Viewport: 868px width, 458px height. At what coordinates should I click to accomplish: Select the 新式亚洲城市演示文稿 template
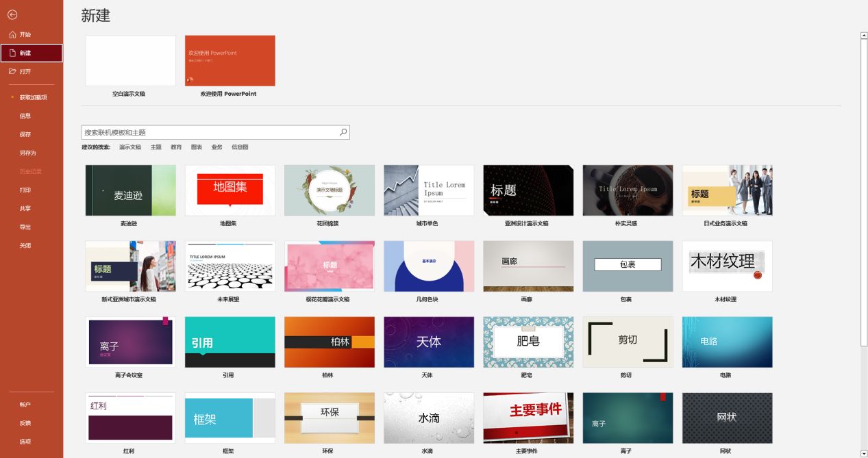[x=130, y=266]
